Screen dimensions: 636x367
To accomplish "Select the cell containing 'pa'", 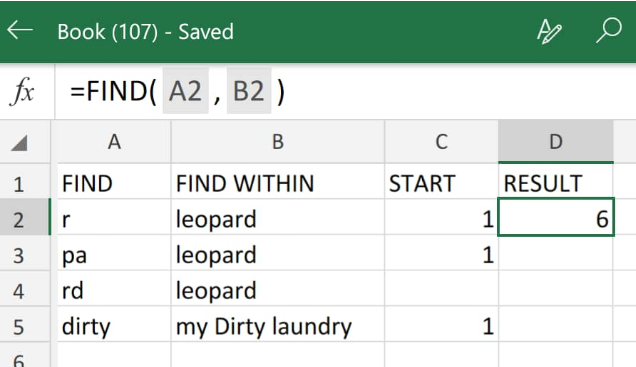I will tap(115, 253).
